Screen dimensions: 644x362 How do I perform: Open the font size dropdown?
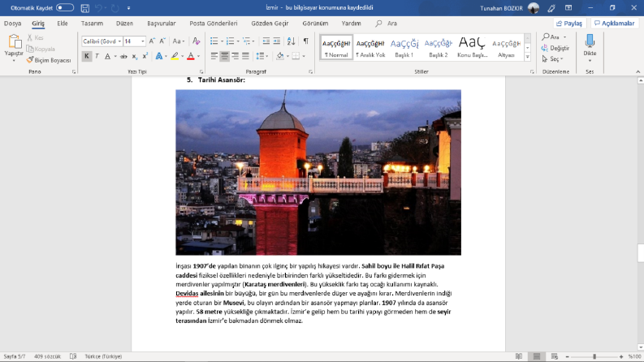pyautogui.click(x=142, y=41)
